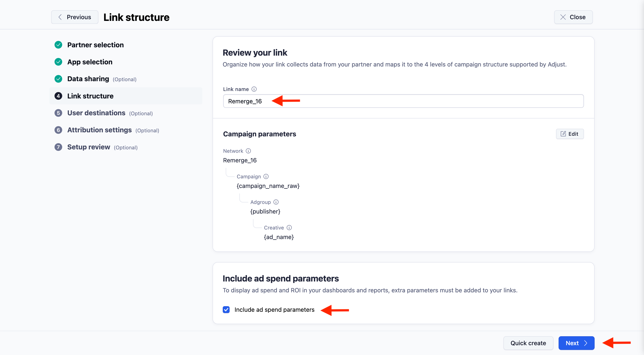
Task: Click the Campaign info icon
Action: [266, 176]
